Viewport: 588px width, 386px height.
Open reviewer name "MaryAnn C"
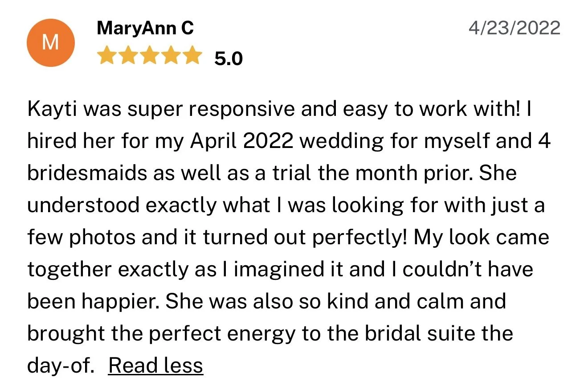(145, 29)
